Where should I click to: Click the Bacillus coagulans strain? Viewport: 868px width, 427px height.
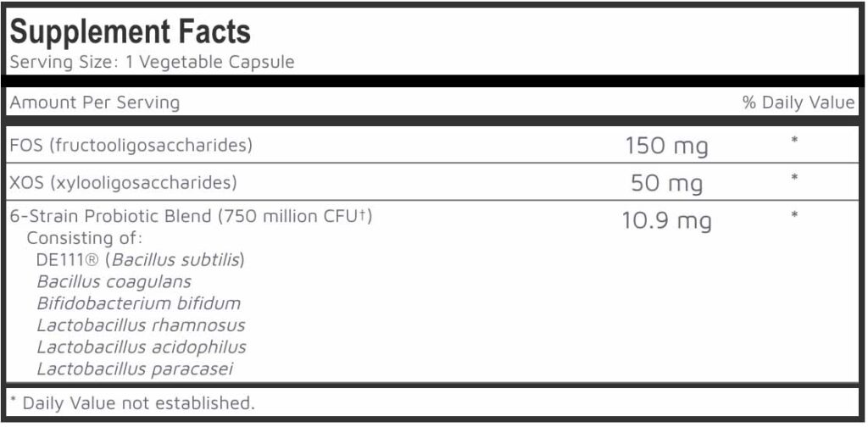tap(114, 281)
